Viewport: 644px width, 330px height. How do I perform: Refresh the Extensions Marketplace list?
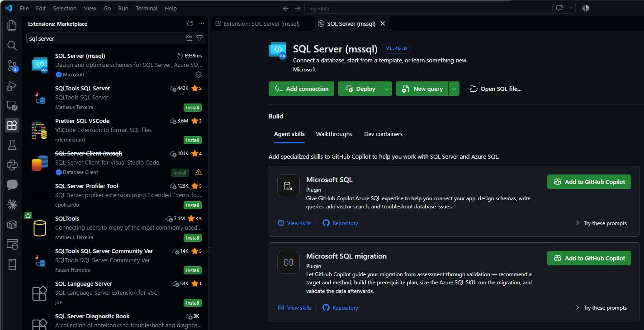190,24
